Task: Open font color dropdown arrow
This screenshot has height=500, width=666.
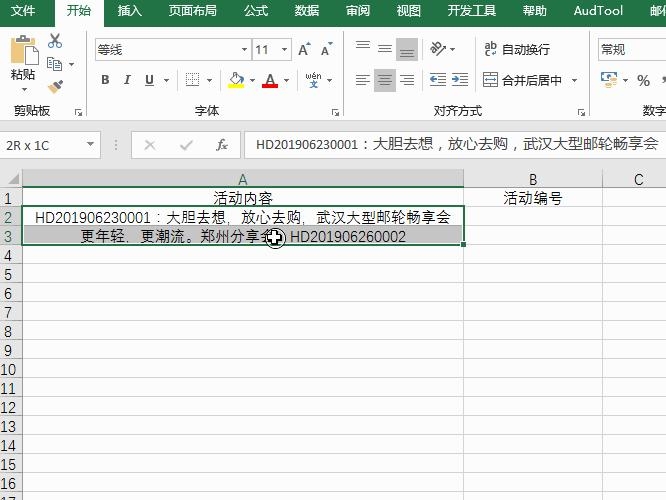Action: 287,80
